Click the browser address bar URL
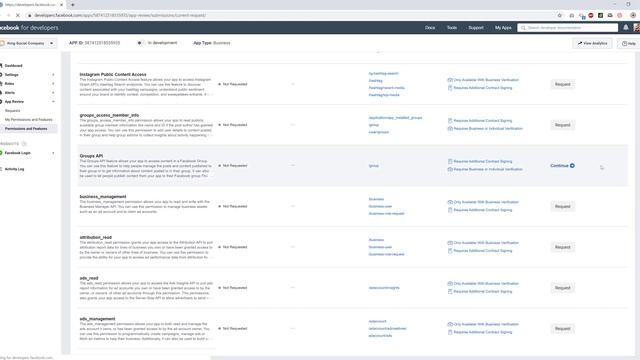The height and width of the screenshot is (360, 640). click(x=120, y=16)
